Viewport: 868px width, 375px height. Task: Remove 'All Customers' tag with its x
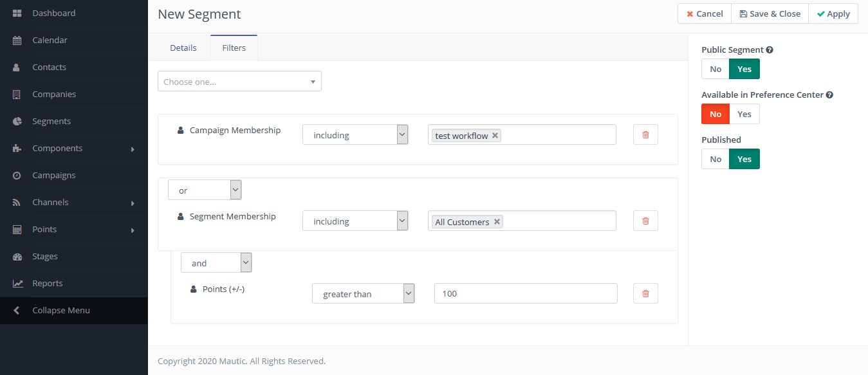(497, 222)
